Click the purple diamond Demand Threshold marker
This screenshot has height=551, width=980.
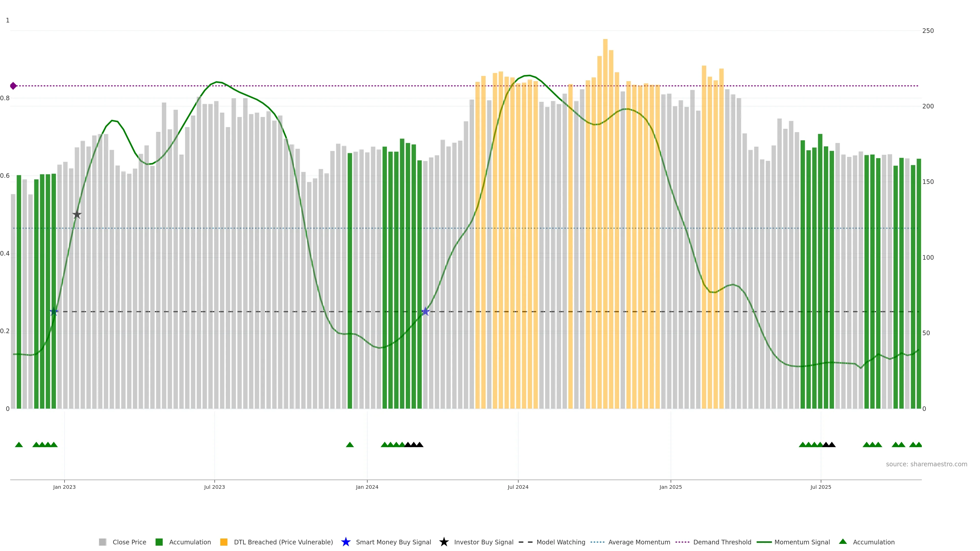point(13,86)
